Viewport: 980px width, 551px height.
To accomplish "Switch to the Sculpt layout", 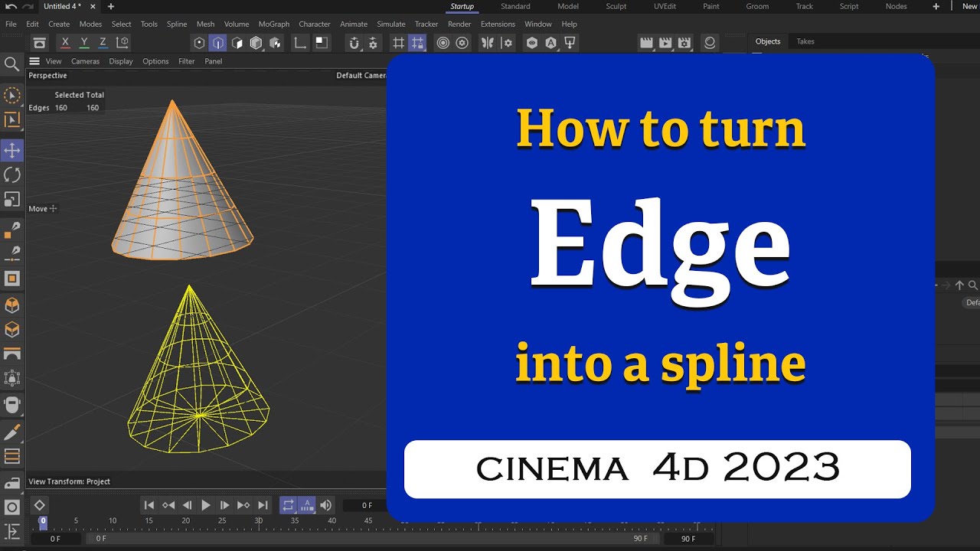I will pos(616,6).
